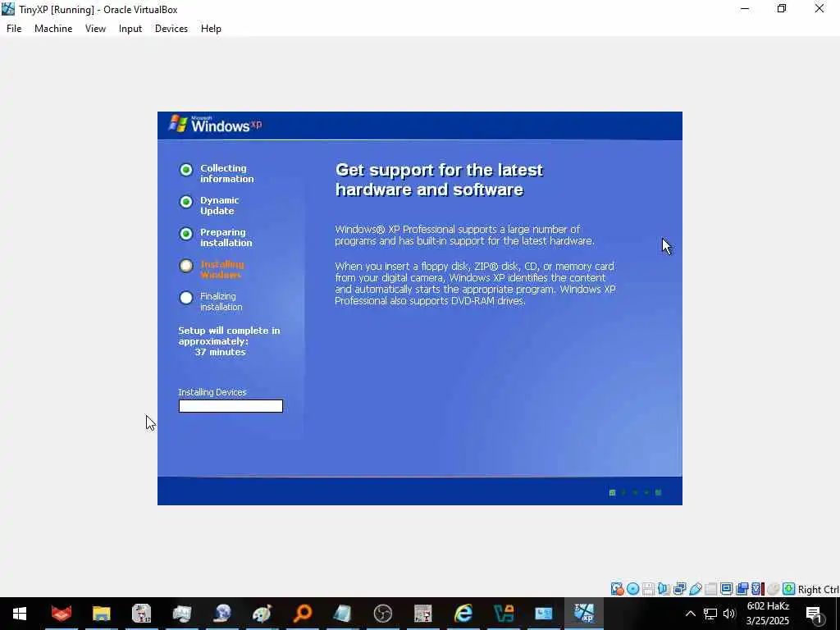This screenshot has width=840, height=630.
Task: Open the File menu
Action: [14, 29]
